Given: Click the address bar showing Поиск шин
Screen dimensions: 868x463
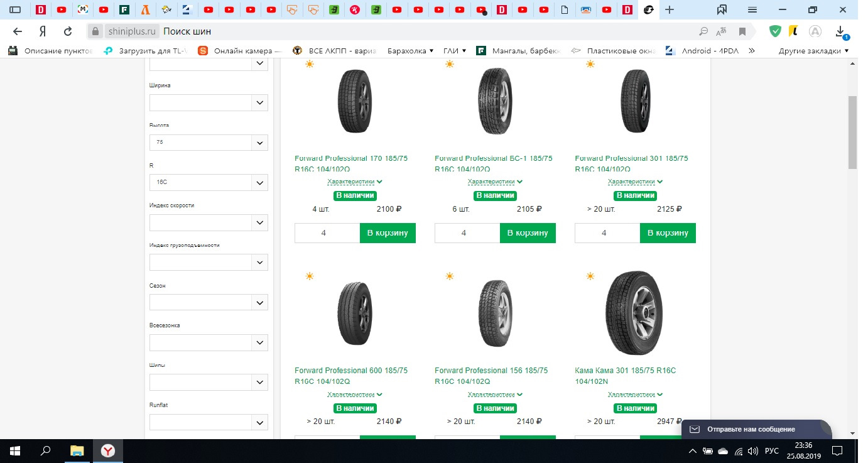Looking at the screenshot, I should 427,31.
